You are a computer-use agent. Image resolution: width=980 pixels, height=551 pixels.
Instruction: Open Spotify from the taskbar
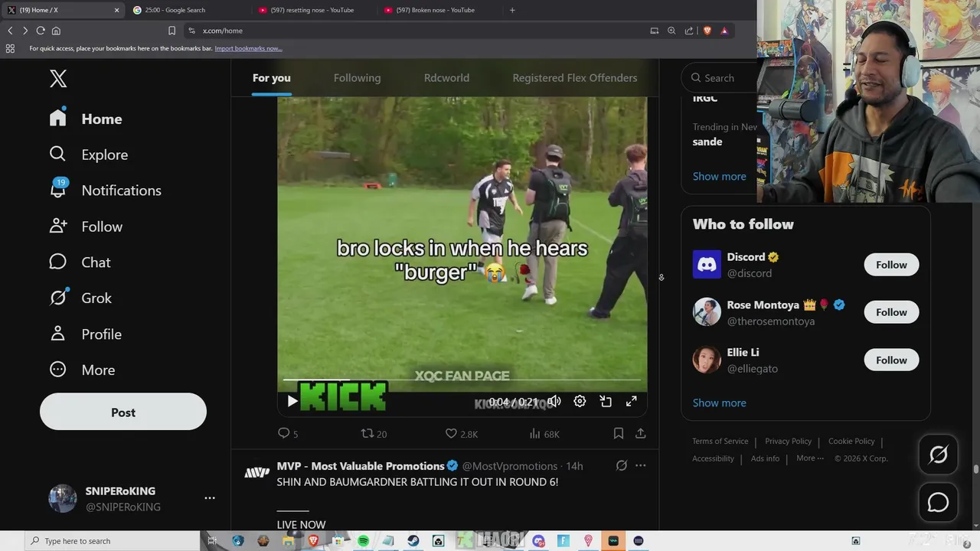tap(363, 541)
